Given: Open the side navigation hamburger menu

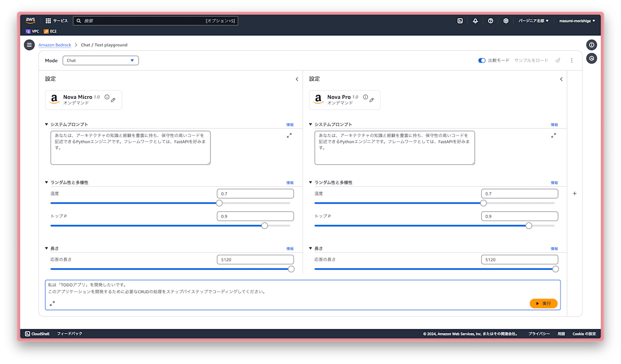Looking at the screenshot, I should click(29, 45).
